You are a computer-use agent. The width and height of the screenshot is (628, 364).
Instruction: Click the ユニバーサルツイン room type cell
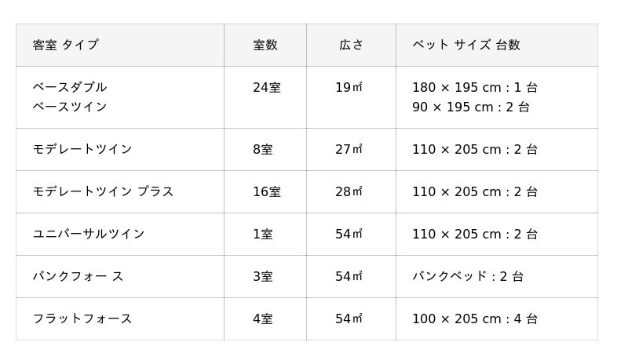tap(89, 234)
